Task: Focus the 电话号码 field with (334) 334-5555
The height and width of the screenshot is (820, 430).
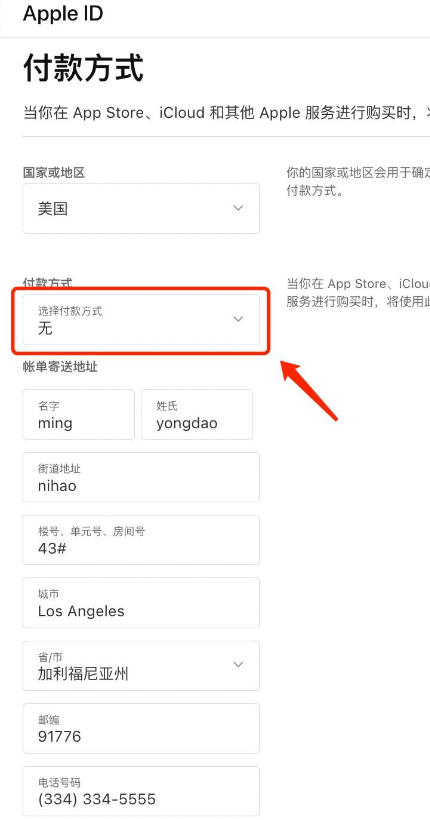Action: (x=141, y=791)
